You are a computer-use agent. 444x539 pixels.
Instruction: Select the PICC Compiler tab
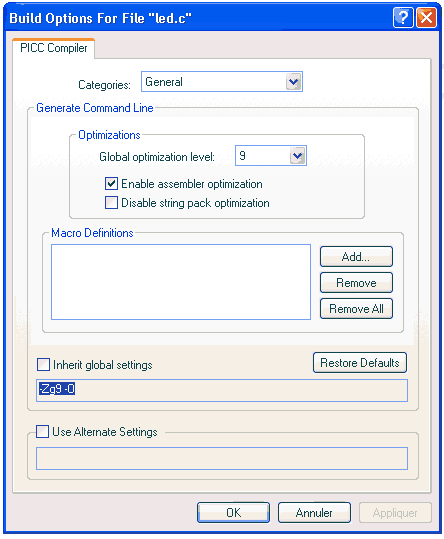click(54, 48)
